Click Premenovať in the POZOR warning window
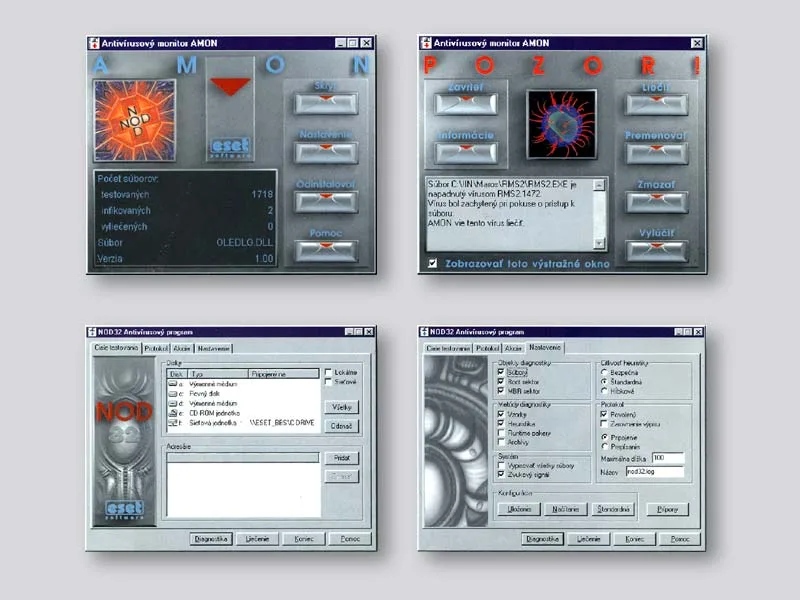Screen dimensions: 800x600 [x=657, y=153]
